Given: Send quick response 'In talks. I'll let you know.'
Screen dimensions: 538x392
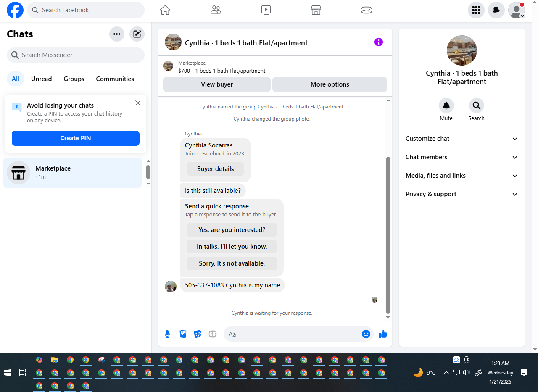Looking at the screenshot, I should [x=232, y=247].
